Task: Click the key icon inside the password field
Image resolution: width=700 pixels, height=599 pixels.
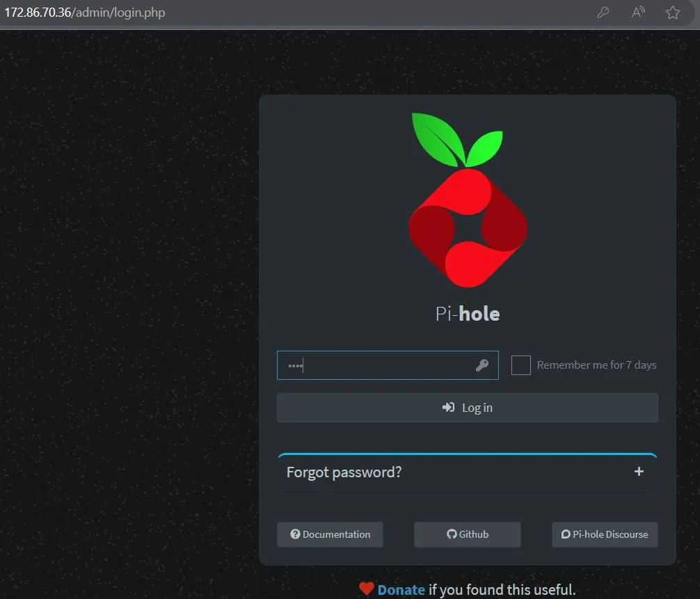Action: click(x=482, y=365)
